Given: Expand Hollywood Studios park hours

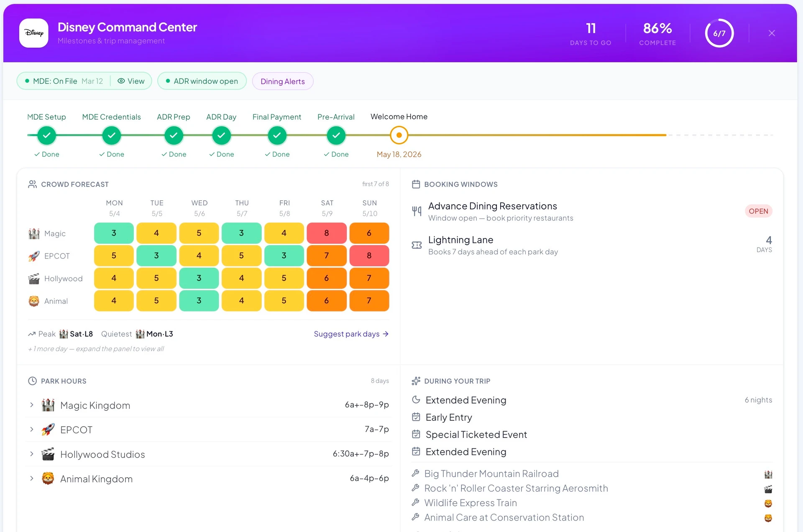Looking at the screenshot, I should click(x=32, y=454).
